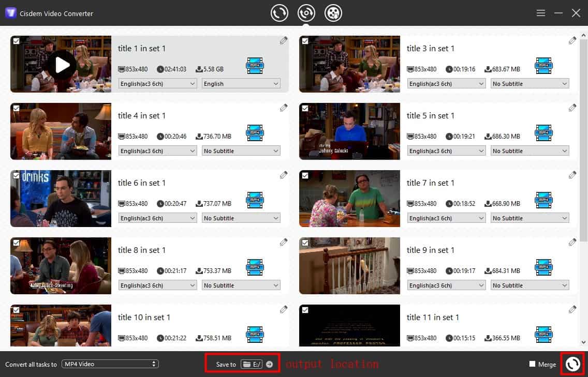The height and width of the screenshot is (377, 588).
Task: Click the MP4 format badge on title 8
Action: point(255,267)
